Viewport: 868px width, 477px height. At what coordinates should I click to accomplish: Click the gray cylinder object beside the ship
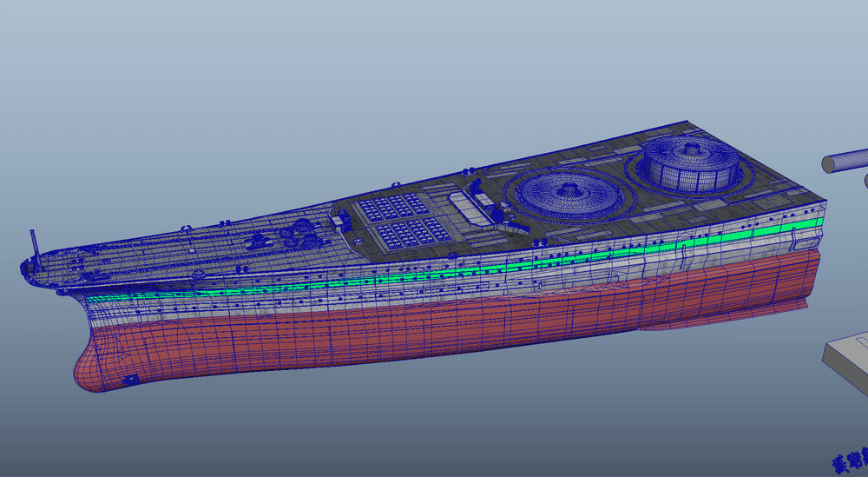[x=845, y=161]
